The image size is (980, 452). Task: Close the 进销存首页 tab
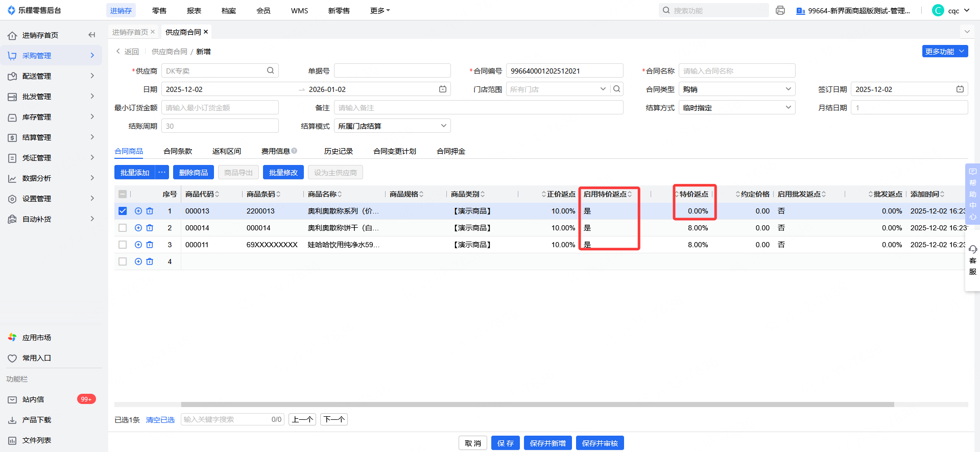click(153, 32)
